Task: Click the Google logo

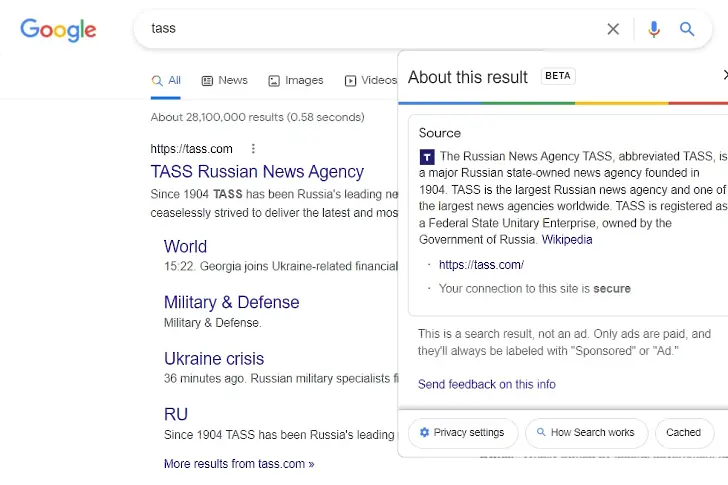Action: [x=58, y=30]
